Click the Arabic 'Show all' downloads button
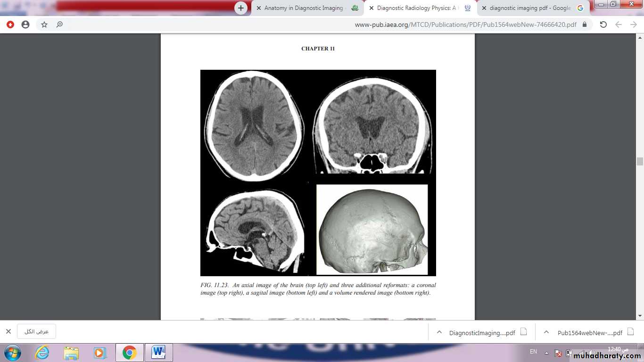This screenshot has width=644, height=362. point(36,331)
